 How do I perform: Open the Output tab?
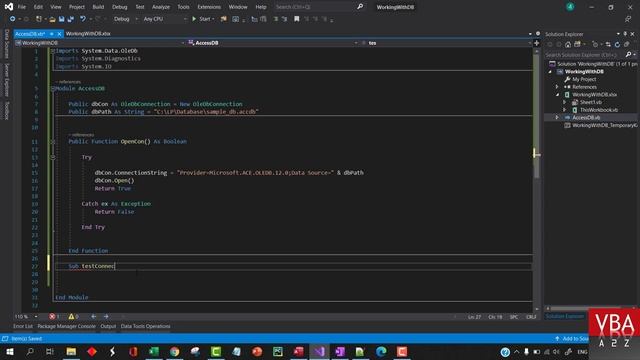[x=108, y=326]
